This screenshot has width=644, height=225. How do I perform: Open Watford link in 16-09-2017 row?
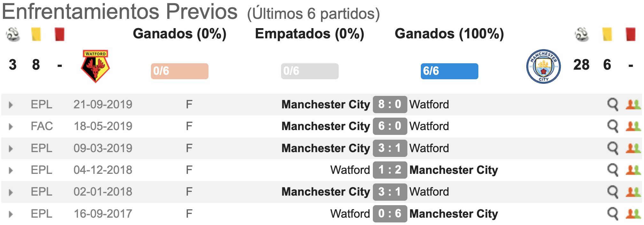tap(350, 213)
